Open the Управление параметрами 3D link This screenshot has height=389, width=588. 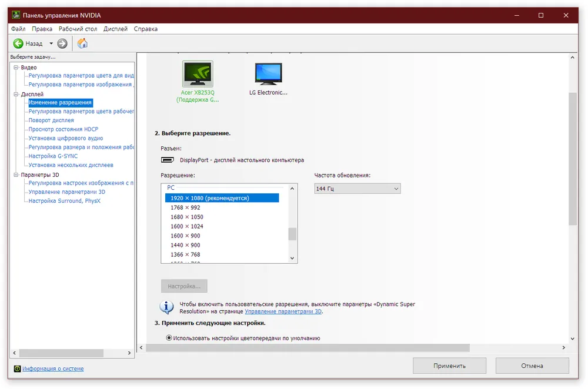[x=283, y=311]
